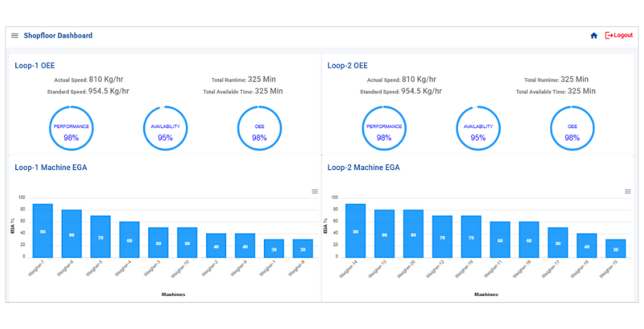Viewport: 644px width, 329px height.
Task: Select Loop-2 Performance gauge circle
Action: (384, 129)
